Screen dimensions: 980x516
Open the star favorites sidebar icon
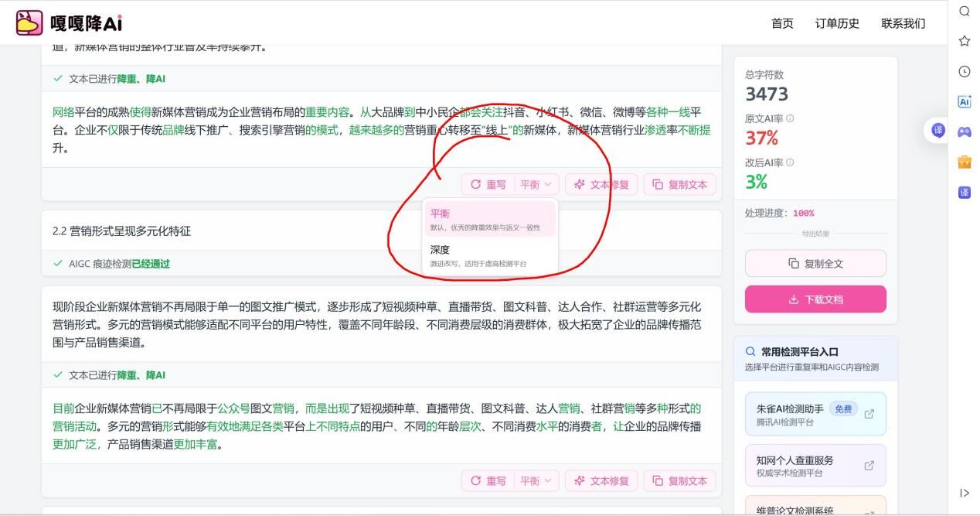pyautogui.click(x=965, y=41)
